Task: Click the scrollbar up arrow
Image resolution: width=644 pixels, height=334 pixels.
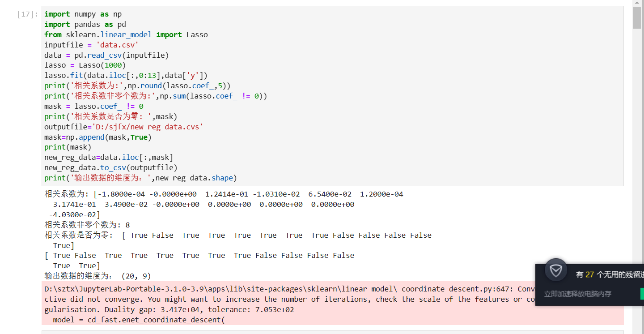Action: click(x=637, y=3)
